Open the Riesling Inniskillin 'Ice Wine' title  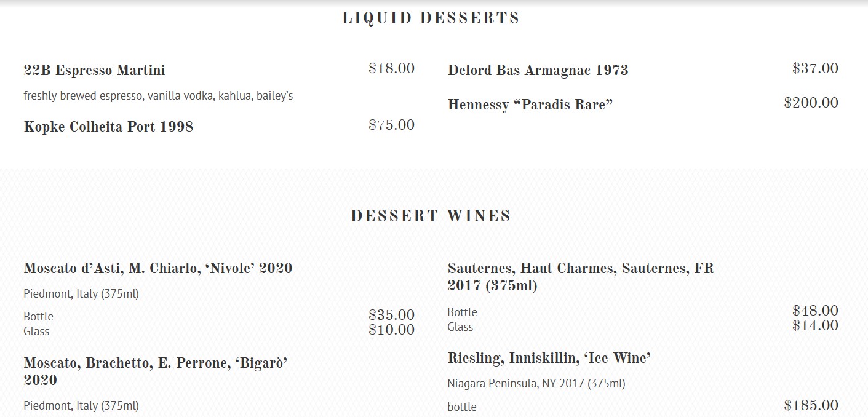click(x=549, y=358)
